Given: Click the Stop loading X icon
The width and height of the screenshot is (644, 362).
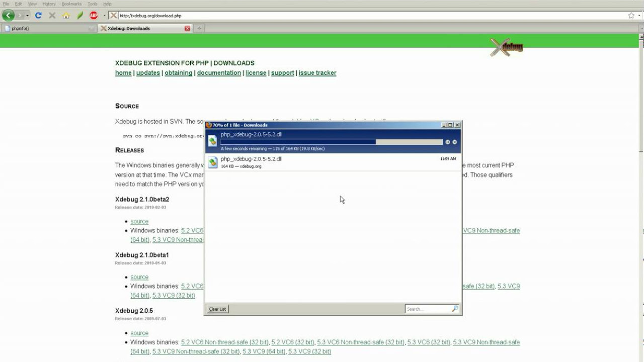Looking at the screenshot, I should click(52, 16).
